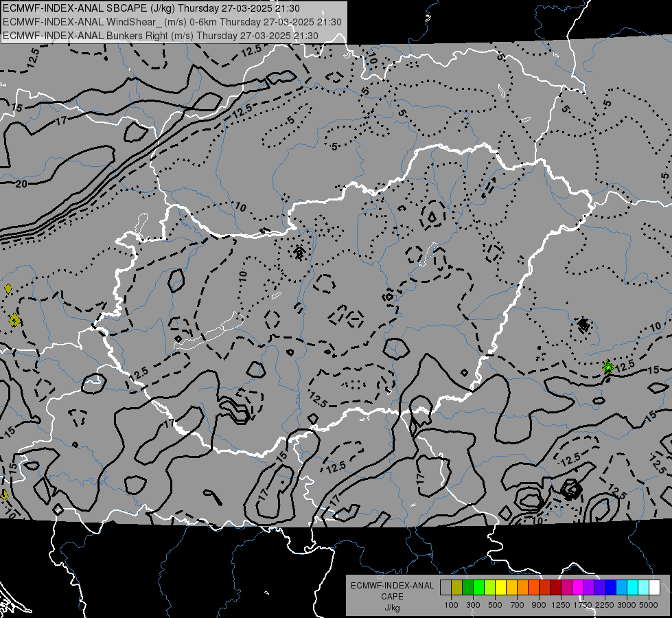This screenshot has width=672, height=618.
Task: Select the white swatch at legend end
Action: [x=655, y=587]
